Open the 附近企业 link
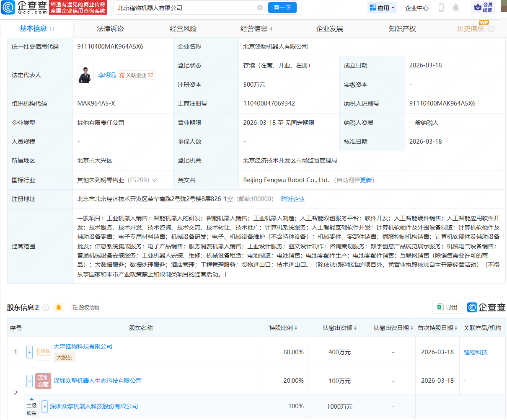The image size is (507, 420). tap(293, 199)
